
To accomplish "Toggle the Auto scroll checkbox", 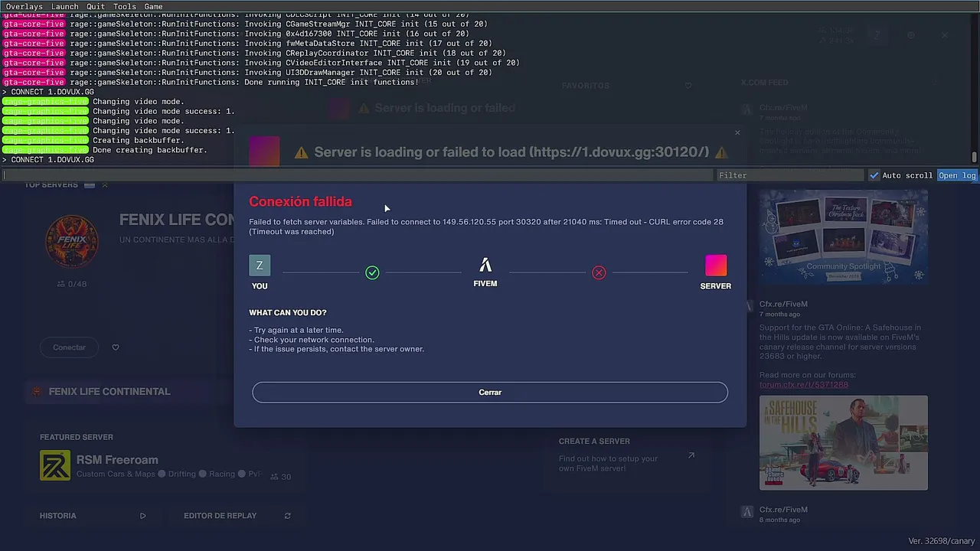I will (x=874, y=175).
